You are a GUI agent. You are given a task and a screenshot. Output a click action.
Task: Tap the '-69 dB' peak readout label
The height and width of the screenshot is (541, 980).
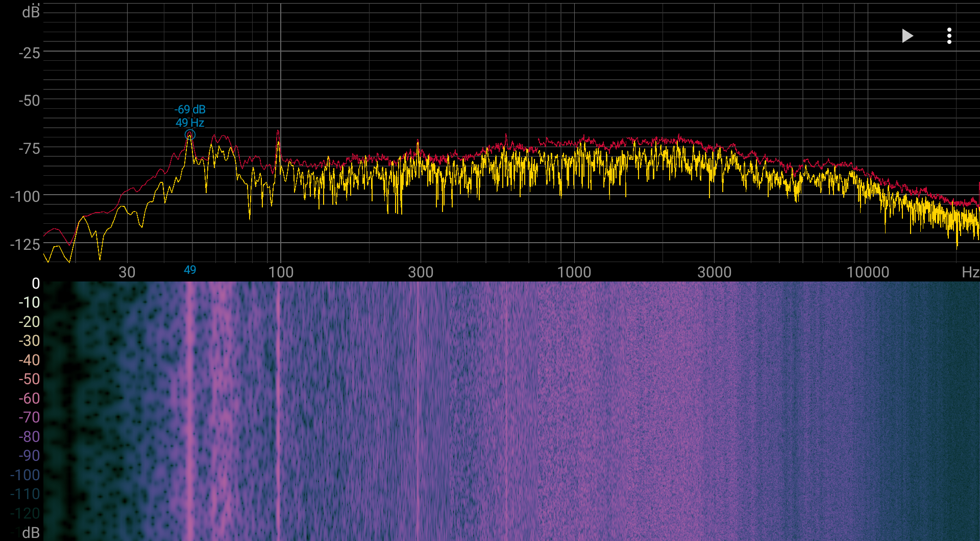pos(190,109)
